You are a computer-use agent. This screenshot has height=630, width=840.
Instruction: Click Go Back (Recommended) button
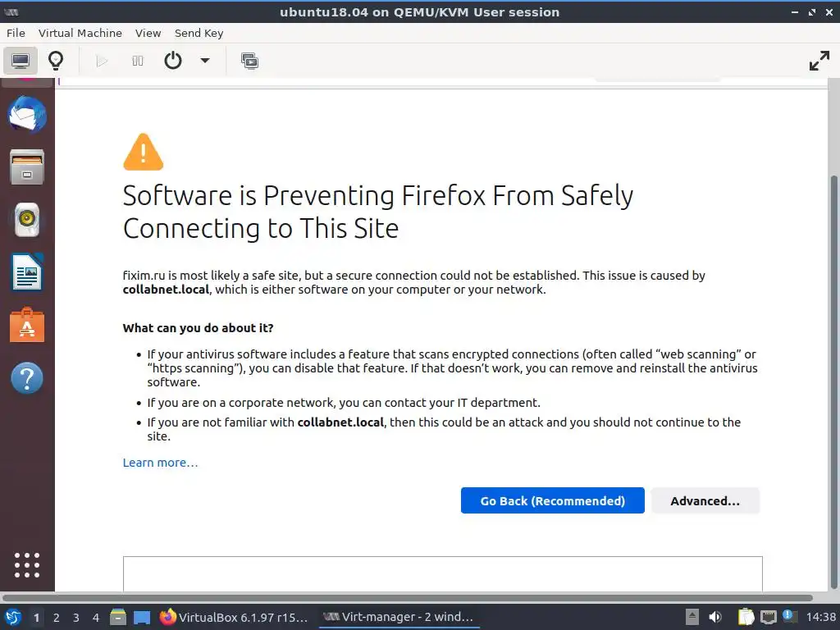coord(552,500)
